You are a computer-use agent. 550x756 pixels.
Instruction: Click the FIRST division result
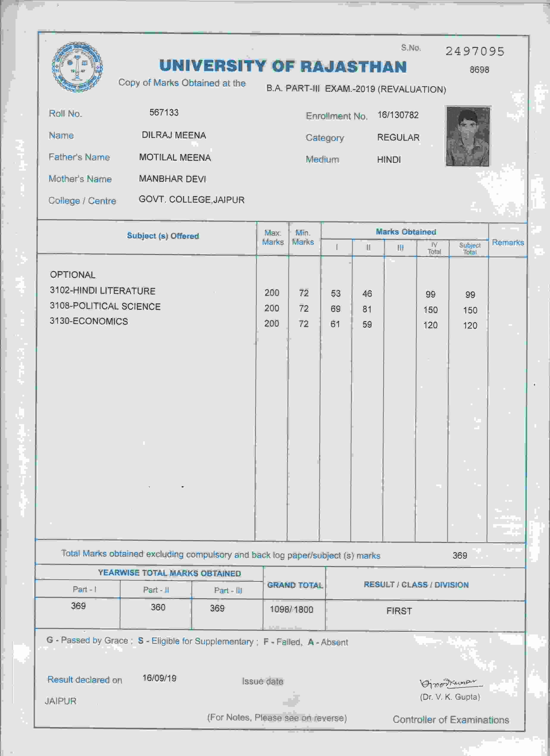pyautogui.click(x=399, y=611)
